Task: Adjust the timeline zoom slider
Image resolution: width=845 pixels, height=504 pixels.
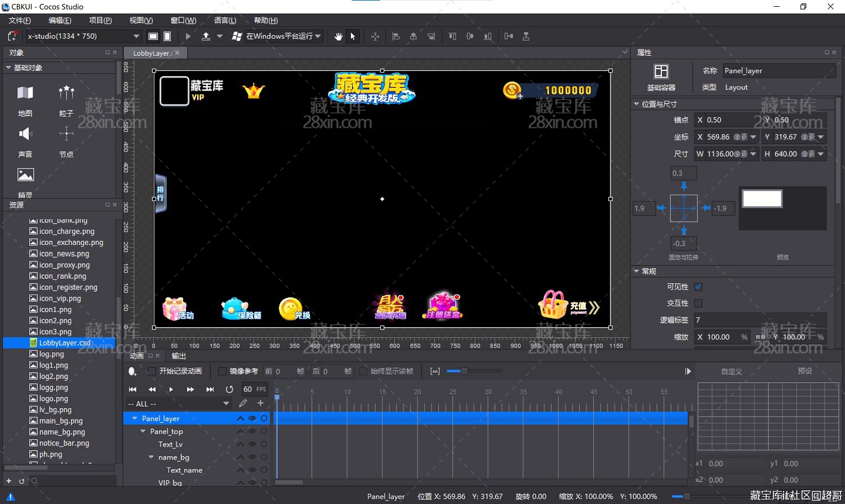Action: pos(464,371)
